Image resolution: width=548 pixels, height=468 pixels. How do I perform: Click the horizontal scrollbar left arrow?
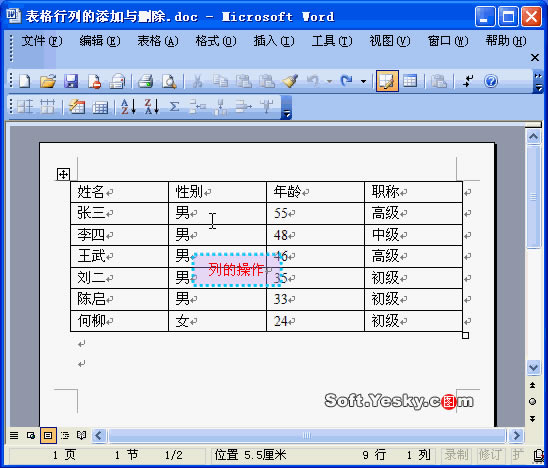99,435
